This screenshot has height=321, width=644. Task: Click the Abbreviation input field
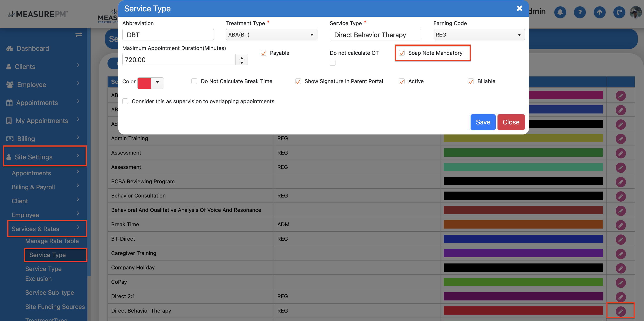click(x=168, y=35)
